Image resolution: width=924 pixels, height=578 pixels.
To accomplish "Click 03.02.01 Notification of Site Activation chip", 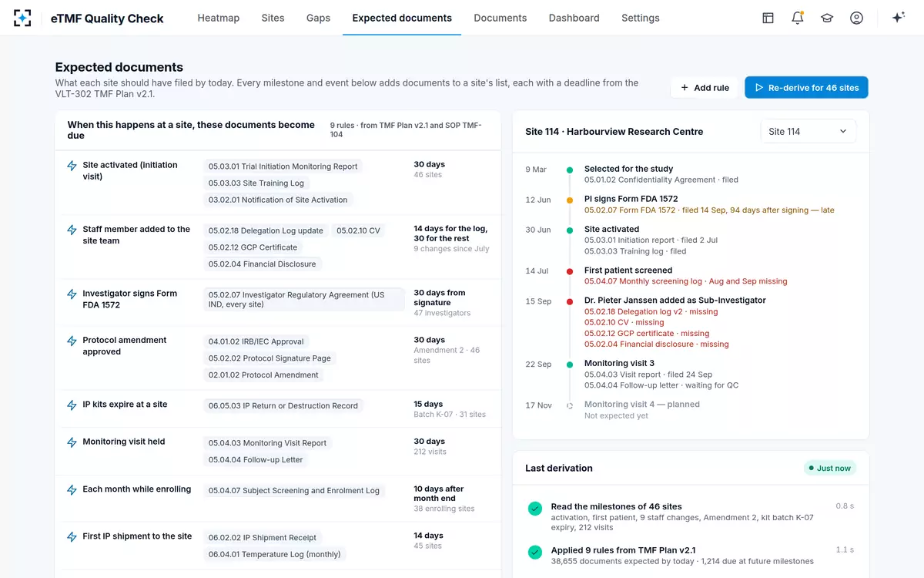I will [278, 200].
